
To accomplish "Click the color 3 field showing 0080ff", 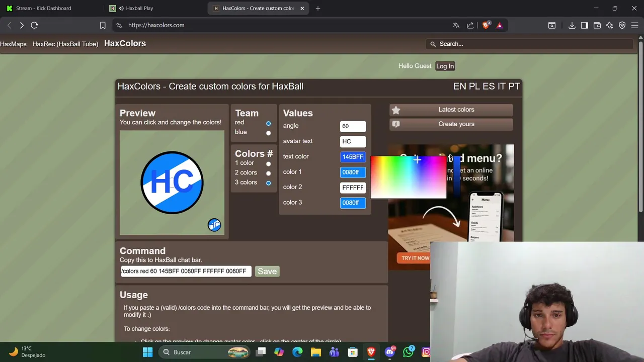I will pyautogui.click(x=353, y=203).
